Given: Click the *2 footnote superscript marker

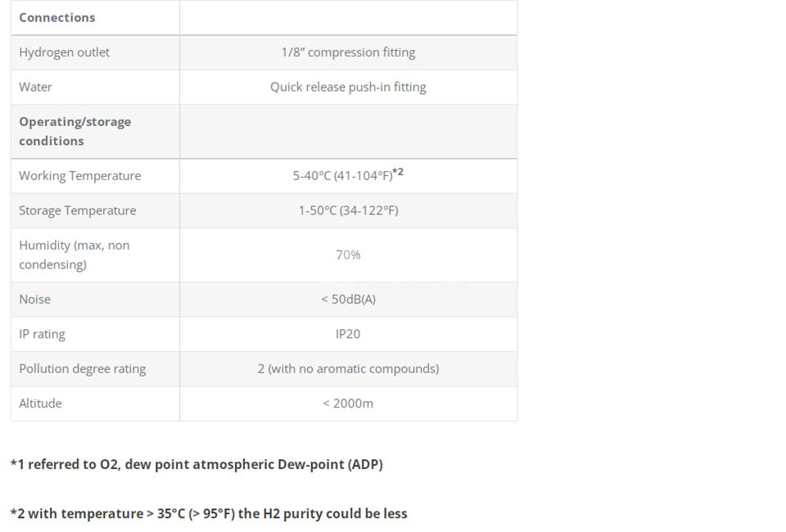Looking at the screenshot, I should 398,172.
